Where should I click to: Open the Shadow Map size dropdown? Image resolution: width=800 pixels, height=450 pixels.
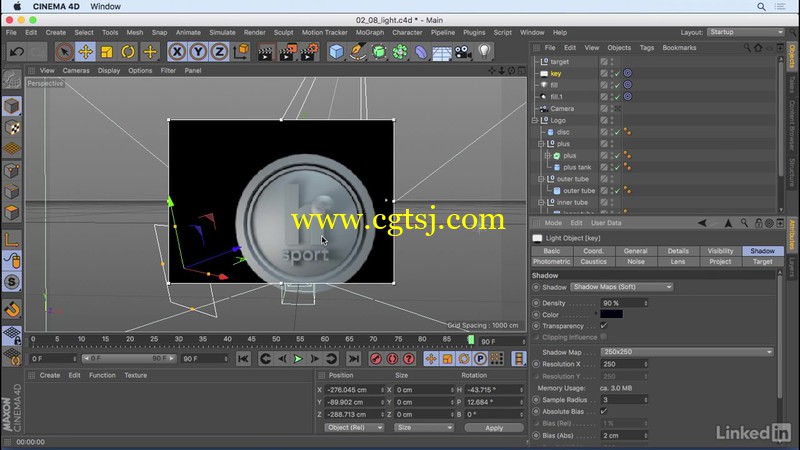click(687, 352)
